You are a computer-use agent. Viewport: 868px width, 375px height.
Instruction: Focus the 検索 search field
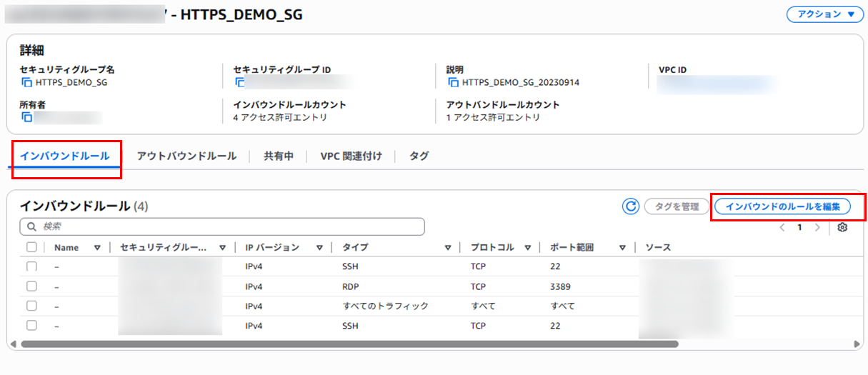[x=222, y=226]
